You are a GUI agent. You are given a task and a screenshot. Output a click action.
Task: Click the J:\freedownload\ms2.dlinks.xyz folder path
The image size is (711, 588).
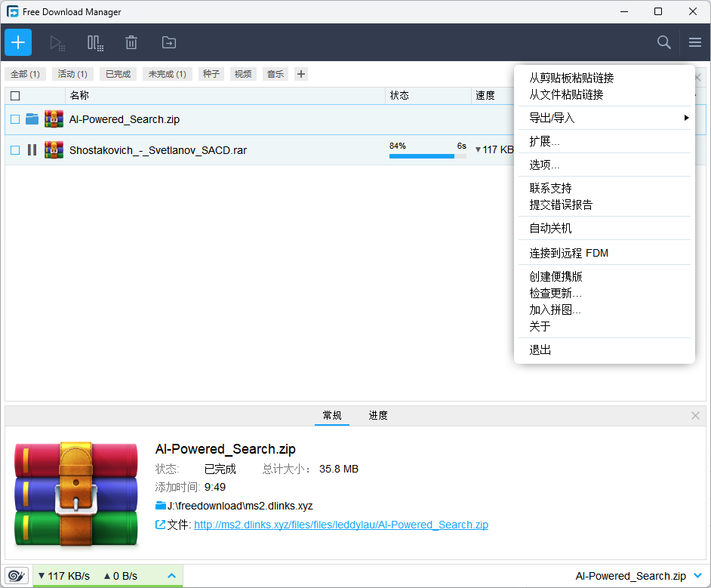pyautogui.click(x=240, y=506)
